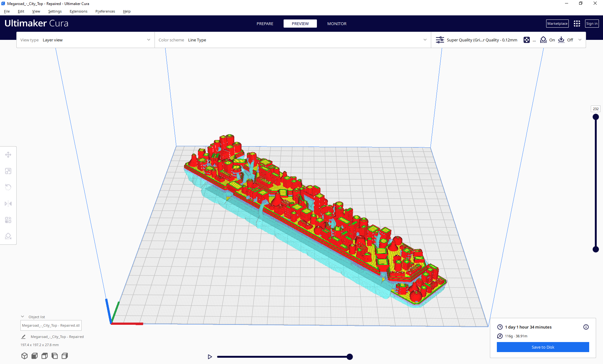Open the Preferences menu

coord(105,11)
